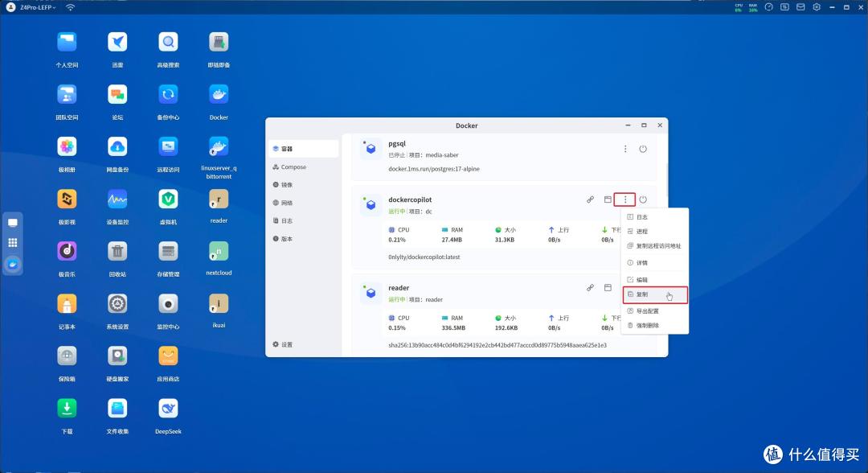Expand the Z4Pro-LEFP device dropdown
868x473 pixels.
click(x=38, y=7)
